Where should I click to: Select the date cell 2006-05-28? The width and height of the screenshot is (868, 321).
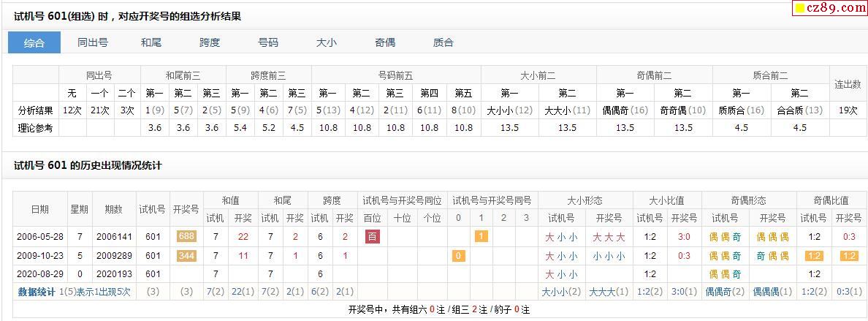coord(40,237)
